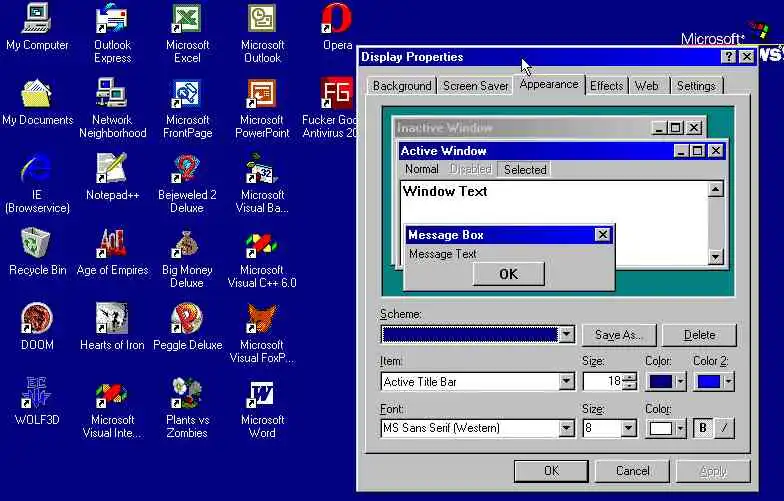Open the Color 2 picker dropdown
Screen dimensions: 784x501
tap(728, 382)
